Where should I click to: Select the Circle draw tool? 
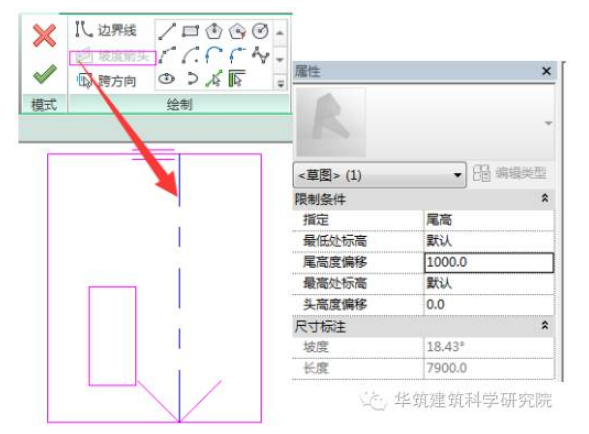[x=260, y=31]
